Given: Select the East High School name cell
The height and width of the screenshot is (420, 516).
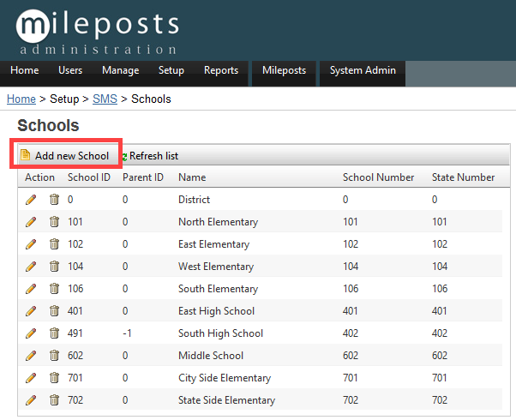Looking at the screenshot, I should pyautogui.click(x=216, y=311).
